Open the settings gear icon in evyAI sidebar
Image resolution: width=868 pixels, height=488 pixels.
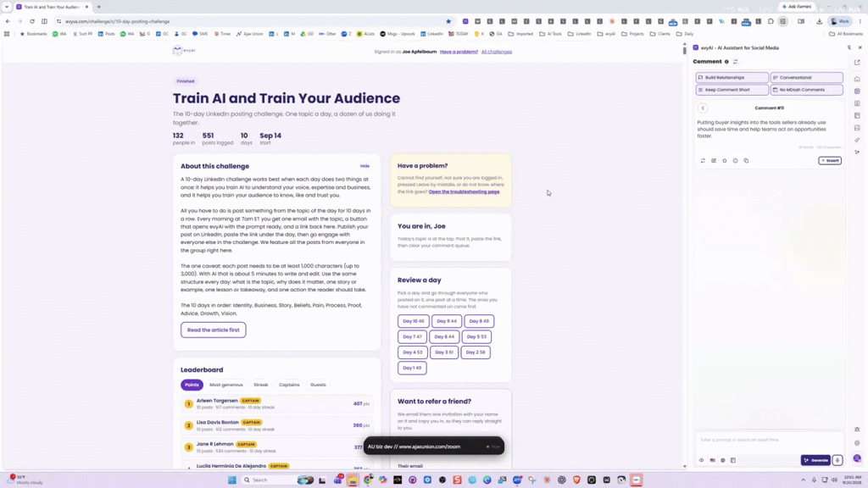point(857,442)
